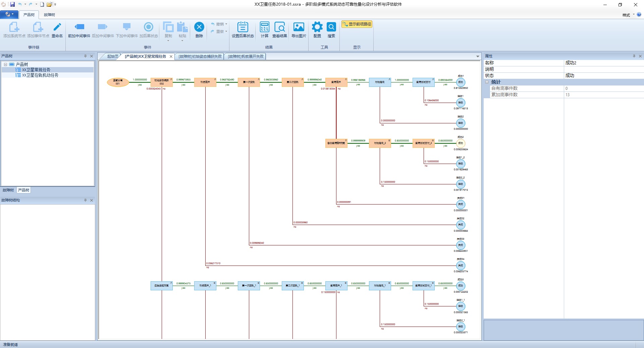The height and width of the screenshot is (348, 644).
Task: Select the orange start ellipse node 001
Action: click(x=118, y=82)
